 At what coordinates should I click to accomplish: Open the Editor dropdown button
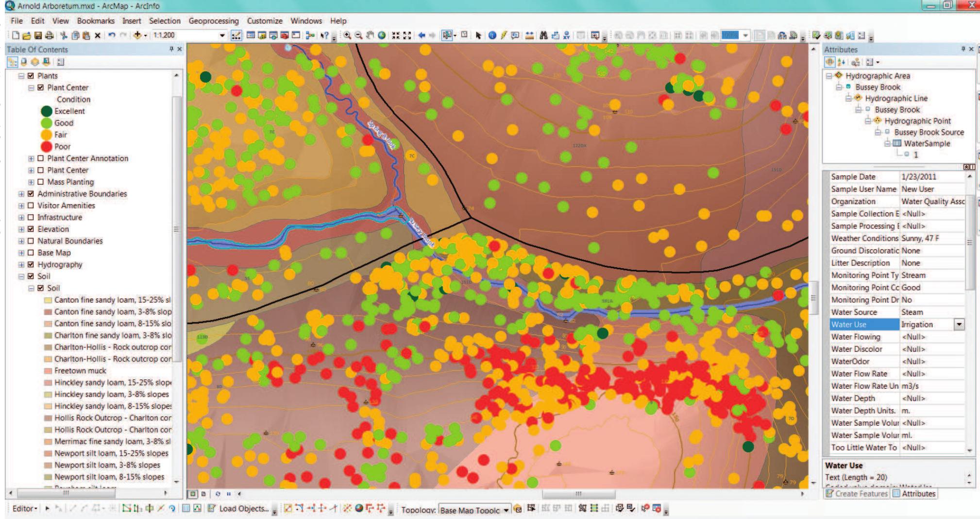(x=25, y=508)
